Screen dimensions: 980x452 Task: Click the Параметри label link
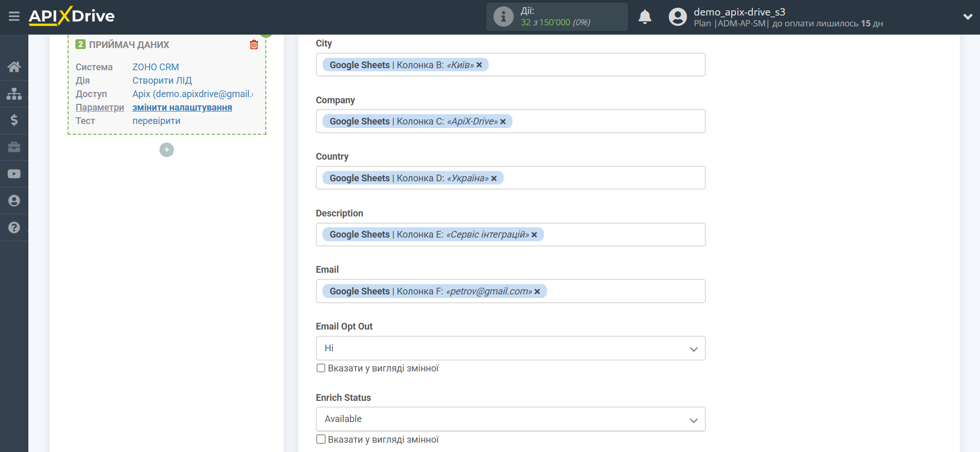[x=100, y=107]
